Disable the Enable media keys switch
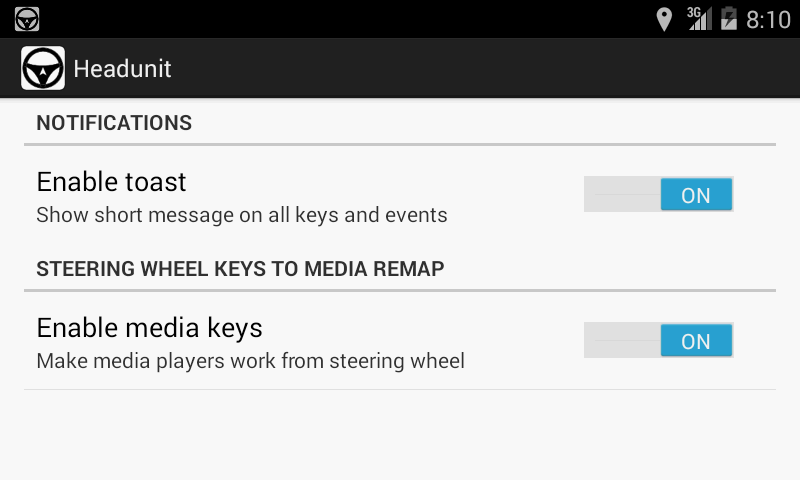The height and width of the screenshot is (480, 800). [696, 341]
